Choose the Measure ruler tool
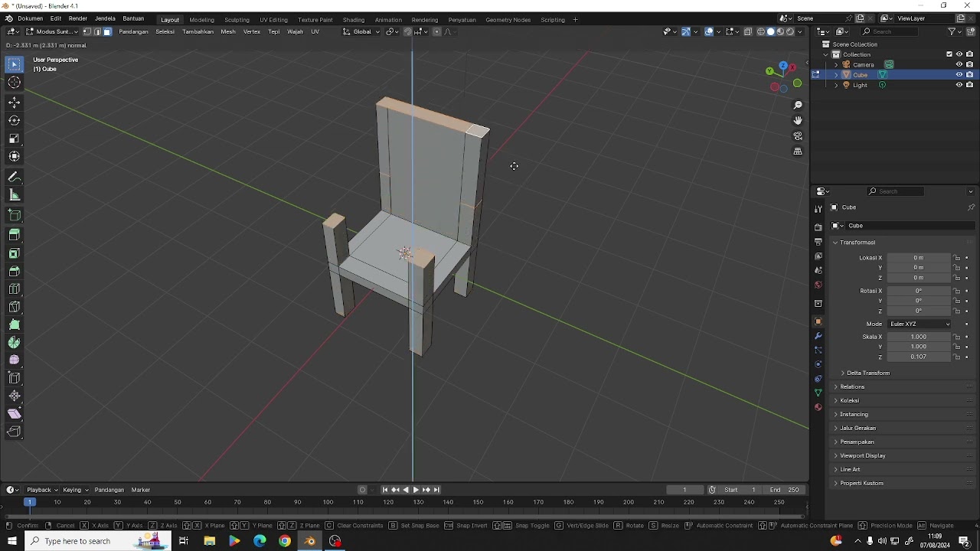Viewport: 980px width, 551px height. click(x=15, y=195)
